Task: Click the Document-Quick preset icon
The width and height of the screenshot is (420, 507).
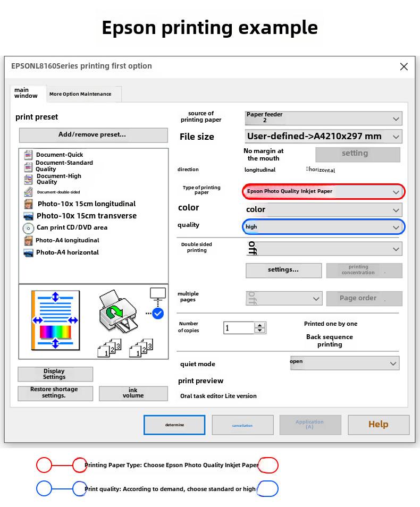Action: [28, 155]
